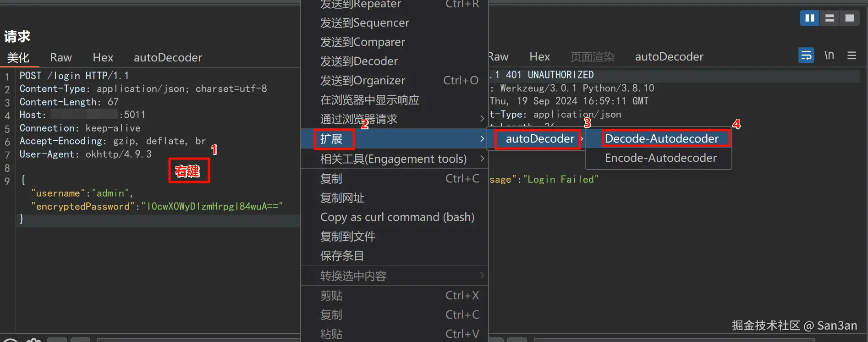
Task: Choose Encode-Autodecoder option
Action: tap(660, 158)
